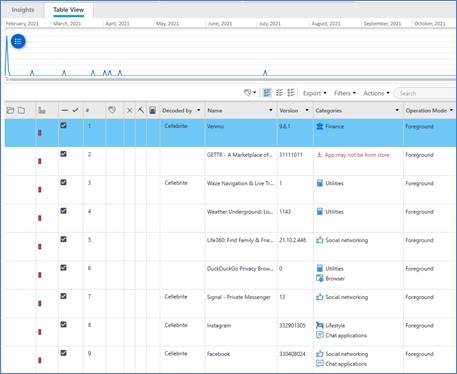Click the X column header icon
Screen dimensions: 457x374
click(130, 110)
